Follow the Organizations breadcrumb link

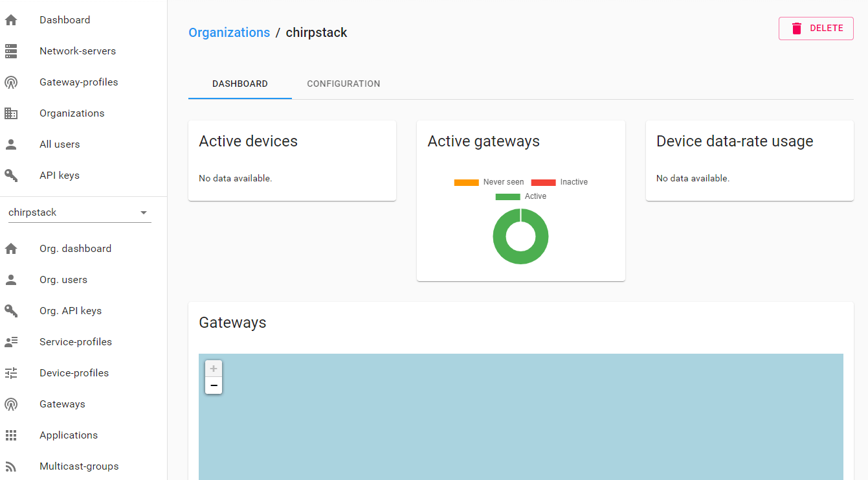click(x=229, y=32)
